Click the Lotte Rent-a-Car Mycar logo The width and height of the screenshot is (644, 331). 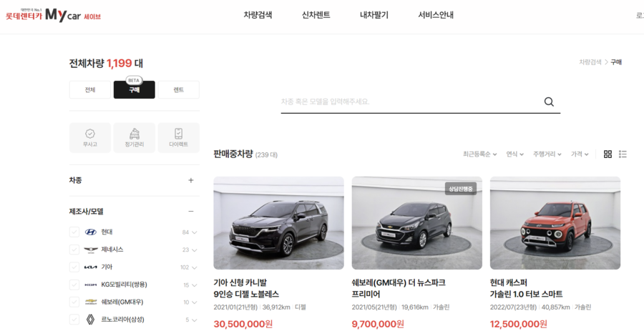click(54, 16)
